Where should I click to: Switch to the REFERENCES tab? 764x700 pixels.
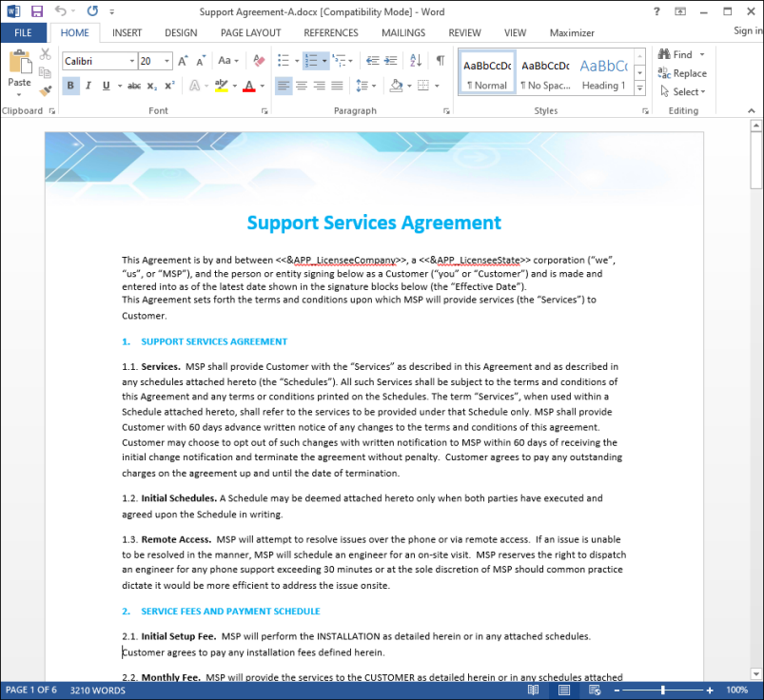[x=331, y=32]
